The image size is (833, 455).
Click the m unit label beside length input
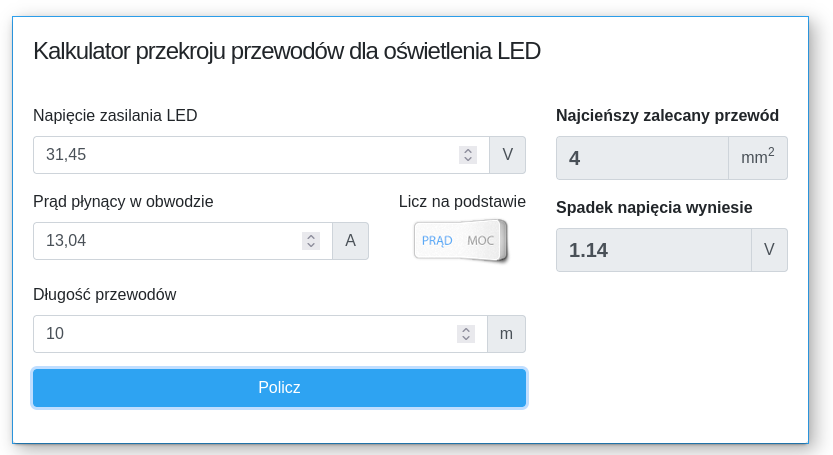click(x=506, y=334)
